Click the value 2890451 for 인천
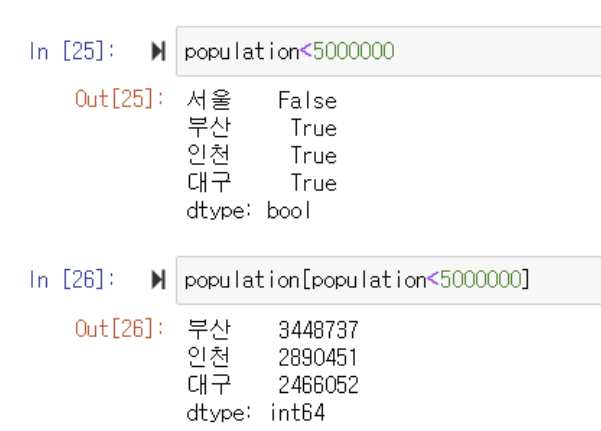 coord(318,357)
